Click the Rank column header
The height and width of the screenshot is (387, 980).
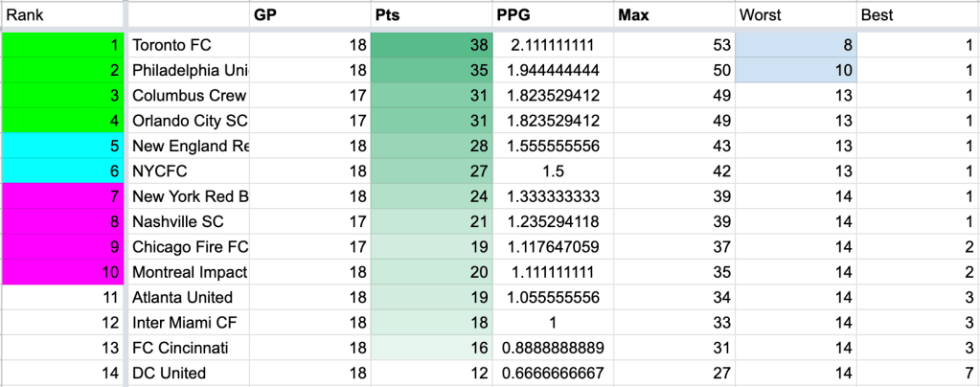61,16
